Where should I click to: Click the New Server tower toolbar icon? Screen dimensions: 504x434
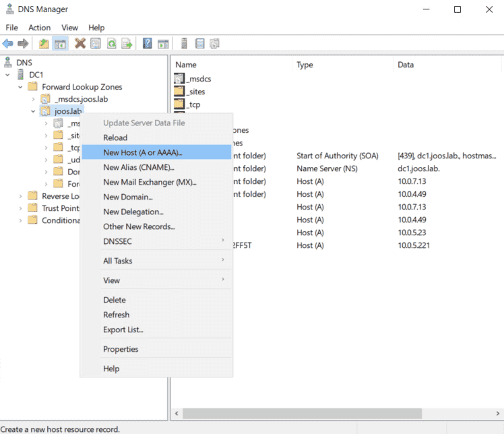[184, 43]
